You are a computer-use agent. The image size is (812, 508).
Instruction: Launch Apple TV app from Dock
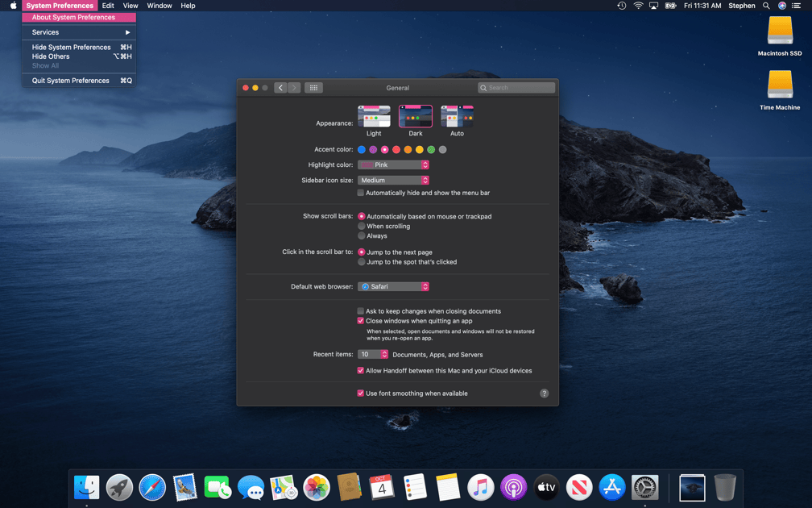[546, 487]
